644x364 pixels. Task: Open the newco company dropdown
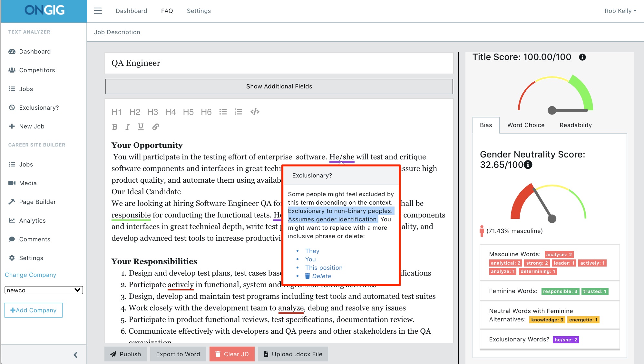pos(44,290)
